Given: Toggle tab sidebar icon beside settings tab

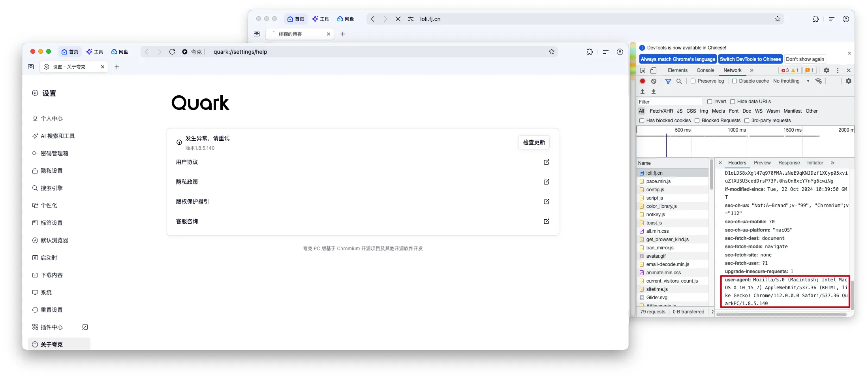Looking at the screenshot, I should 31,67.
